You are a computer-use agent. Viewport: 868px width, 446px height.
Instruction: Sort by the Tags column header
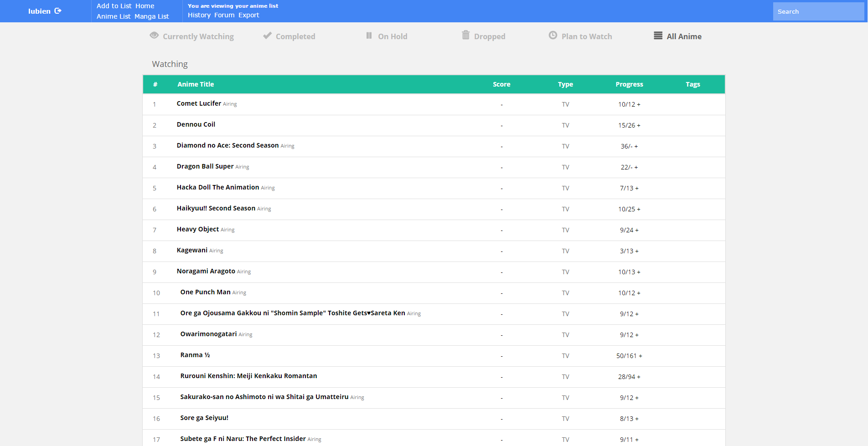click(x=693, y=84)
